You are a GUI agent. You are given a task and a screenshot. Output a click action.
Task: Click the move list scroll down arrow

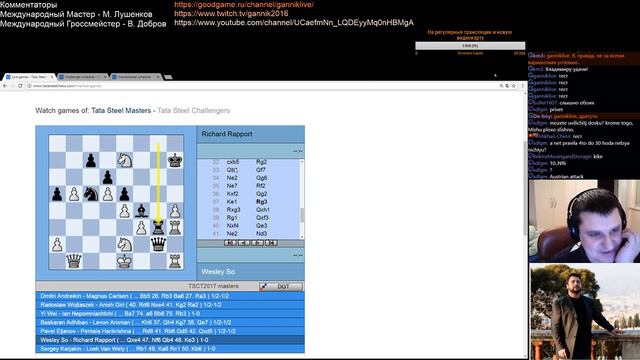[x=302, y=237]
